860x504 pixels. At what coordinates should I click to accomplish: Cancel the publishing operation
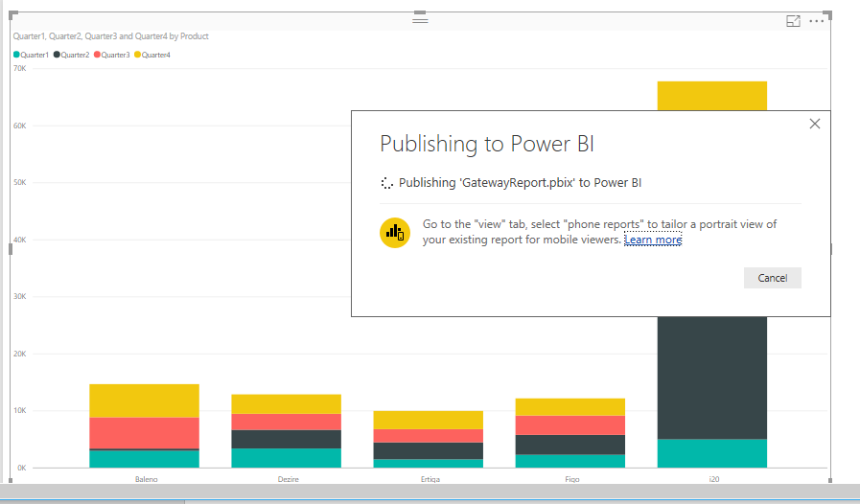(772, 278)
